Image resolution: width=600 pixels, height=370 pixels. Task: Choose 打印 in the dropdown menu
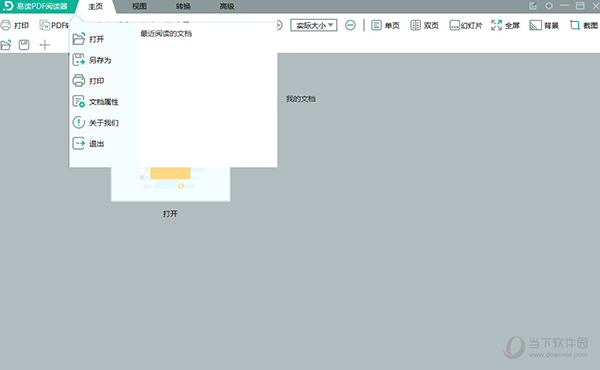(x=96, y=81)
